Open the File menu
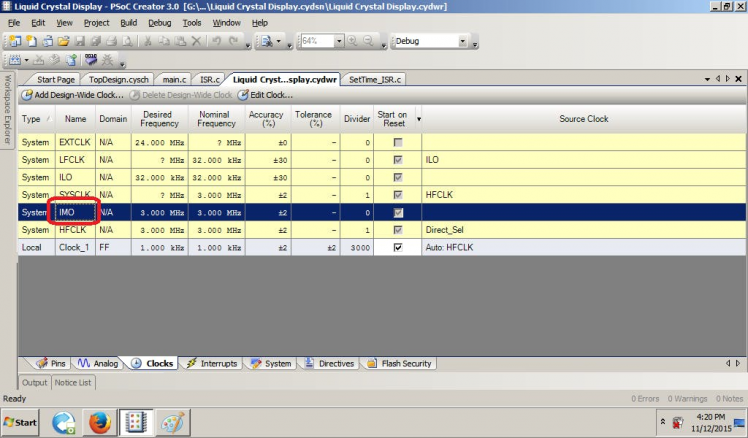 tap(14, 23)
